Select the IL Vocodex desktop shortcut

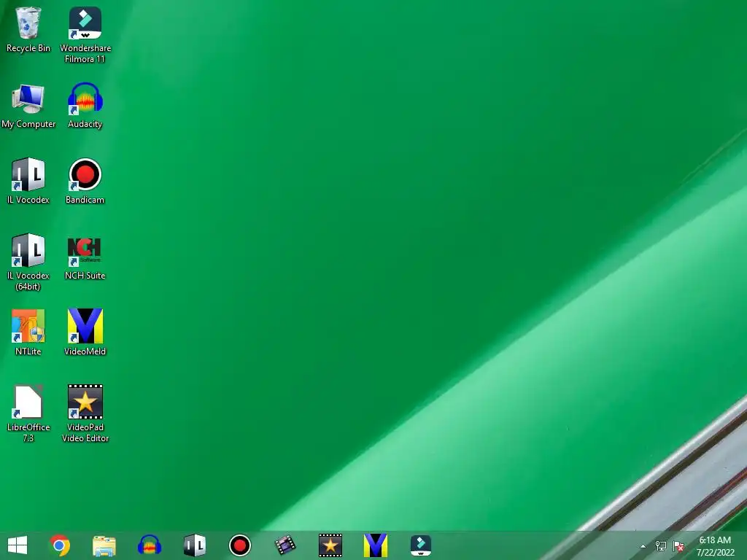[28, 181]
